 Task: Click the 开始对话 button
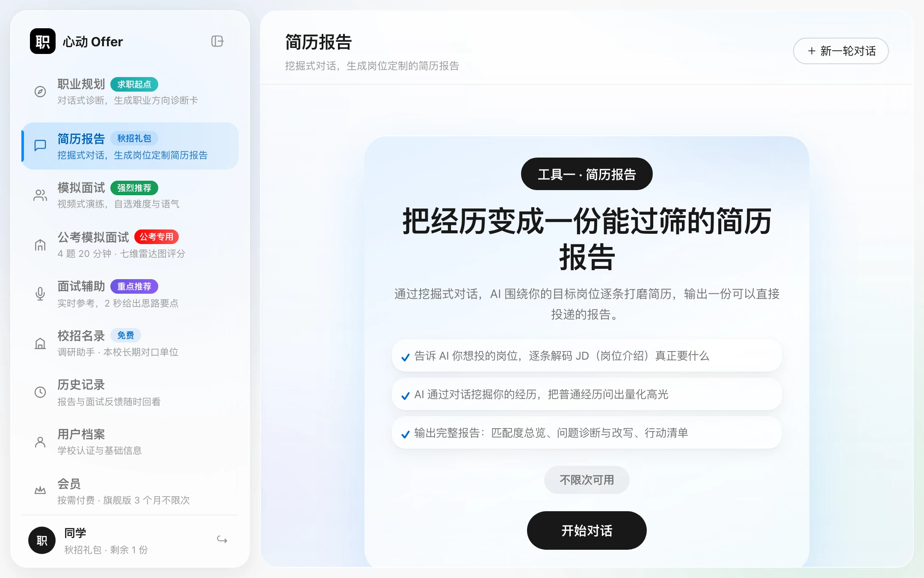click(x=586, y=530)
